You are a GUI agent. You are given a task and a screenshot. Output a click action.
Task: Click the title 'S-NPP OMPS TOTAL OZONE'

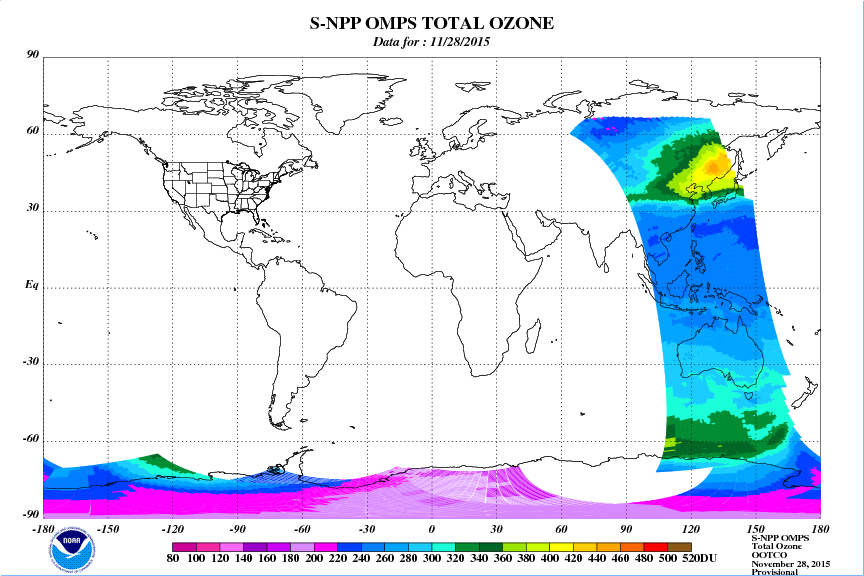click(431, 23)
